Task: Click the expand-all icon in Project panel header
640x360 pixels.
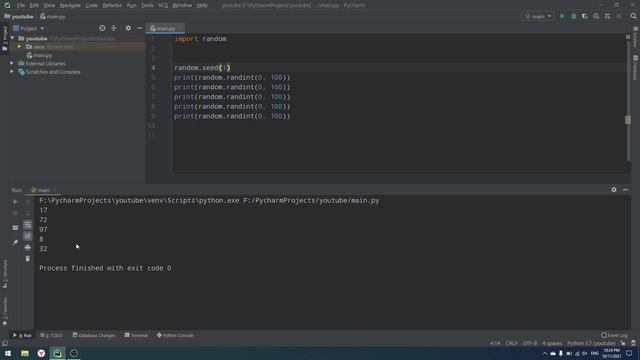Action: point(114,28)
